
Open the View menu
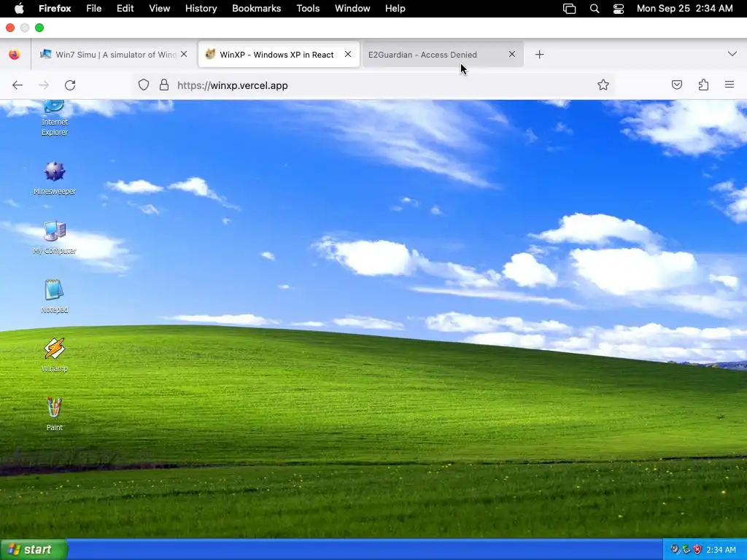click(x=160, y=8)
